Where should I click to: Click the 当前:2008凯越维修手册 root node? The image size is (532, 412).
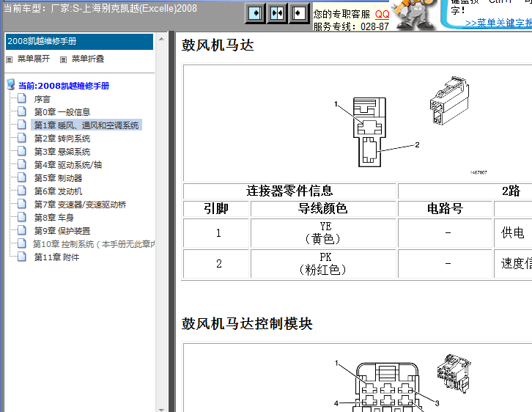(64, 86)
